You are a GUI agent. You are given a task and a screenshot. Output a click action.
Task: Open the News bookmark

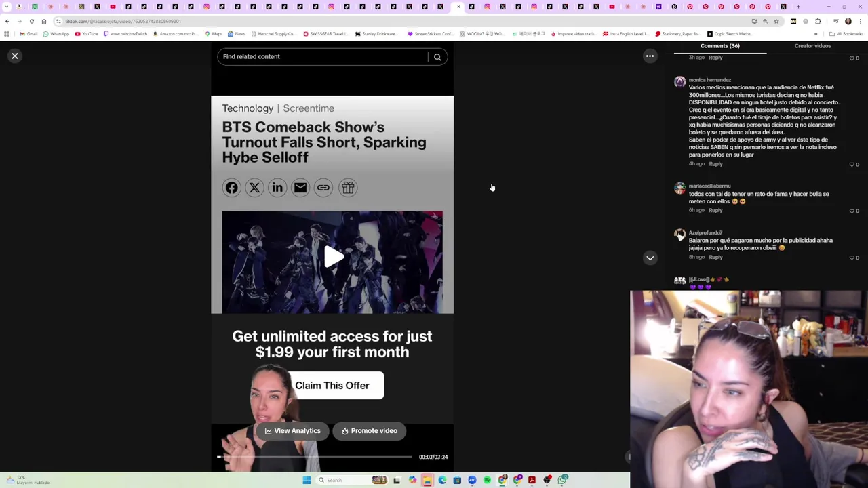tap(236, 34)
